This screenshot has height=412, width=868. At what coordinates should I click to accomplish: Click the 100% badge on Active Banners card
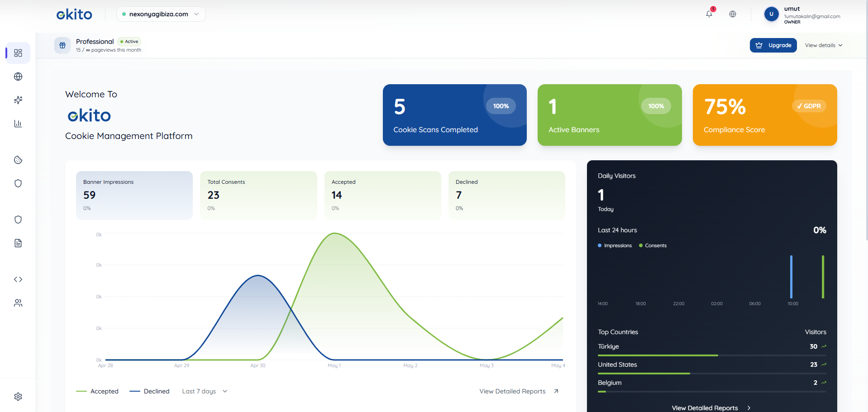pos(656,106)
